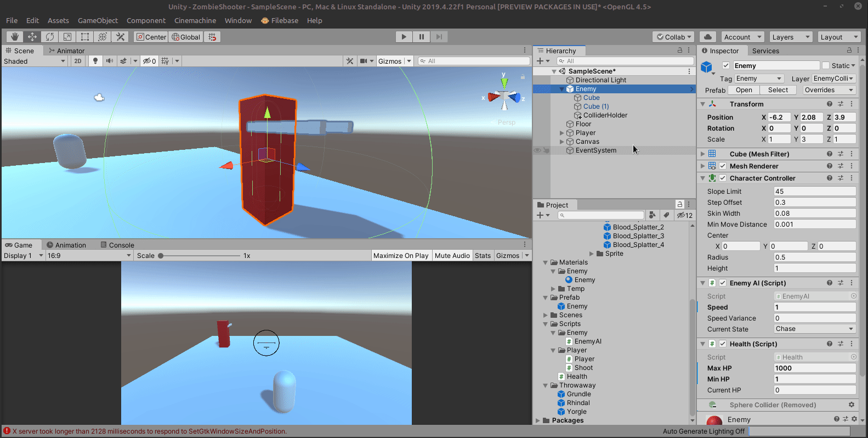Click the Step frame button
Viewport: 868px width, 438px height.
click(439, 37)
